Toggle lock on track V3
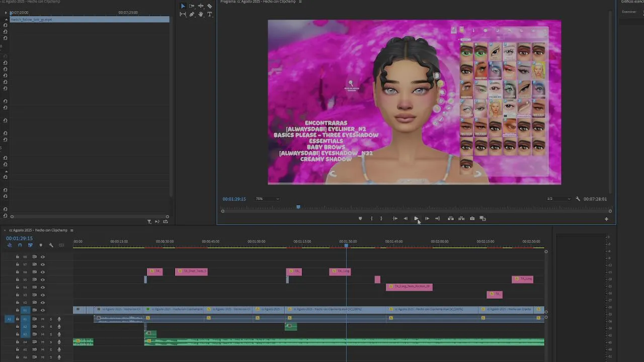644x362 pixels. click(17, 295)
